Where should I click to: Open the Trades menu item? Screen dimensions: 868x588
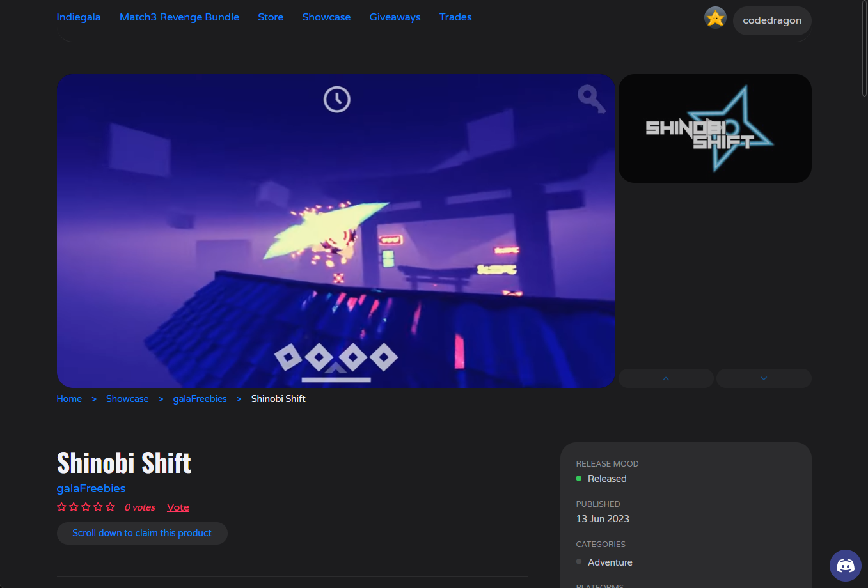[455, 17]
